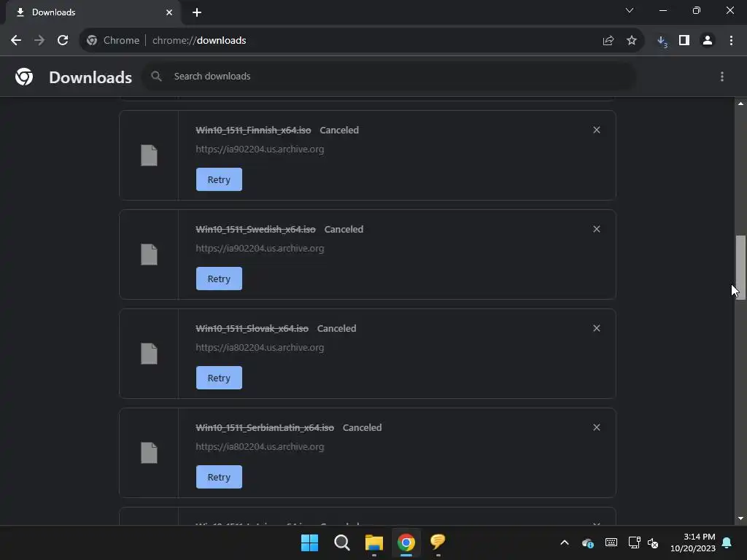Share this page via share icon

(x=608, y=41)
